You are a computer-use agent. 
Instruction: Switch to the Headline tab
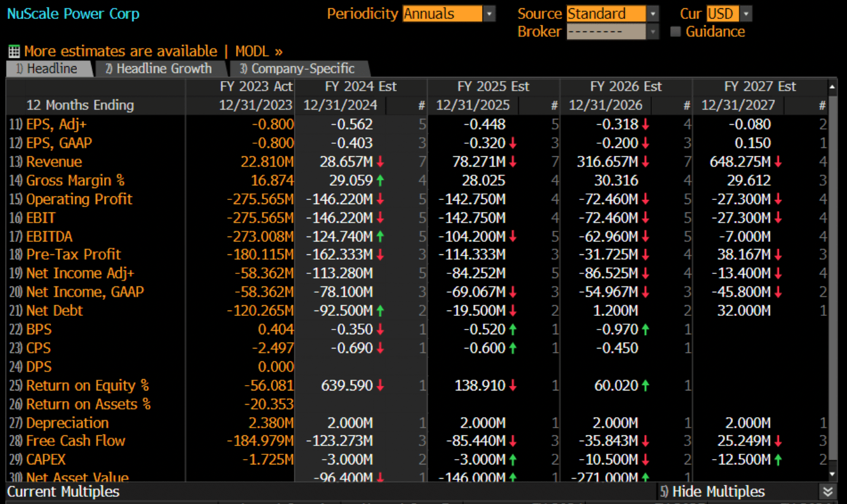[x=49, y=69]
